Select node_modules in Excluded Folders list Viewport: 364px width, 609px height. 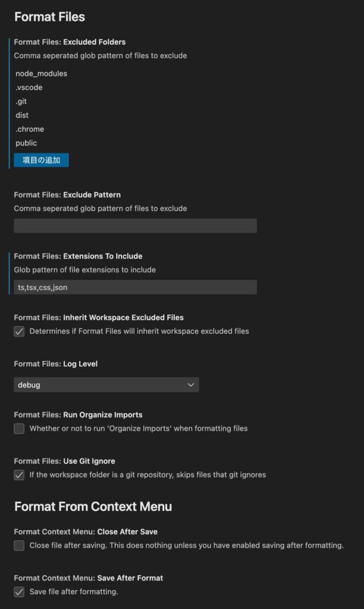(42, 74)
